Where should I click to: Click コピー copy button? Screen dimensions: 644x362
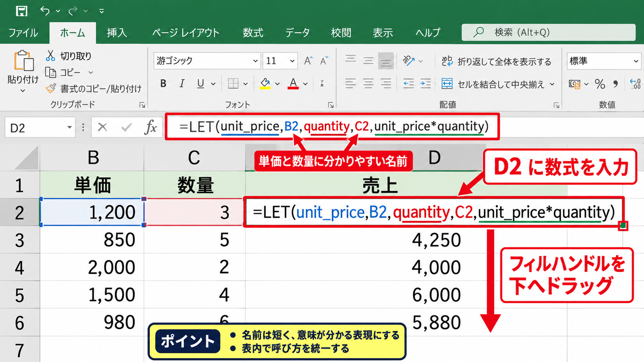(63, 72)
